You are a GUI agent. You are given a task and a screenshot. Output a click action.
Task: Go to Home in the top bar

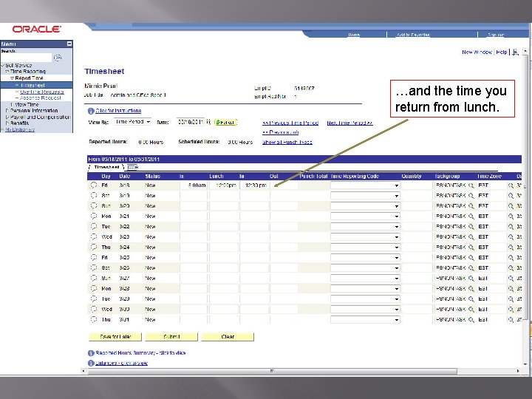(354, 35)
